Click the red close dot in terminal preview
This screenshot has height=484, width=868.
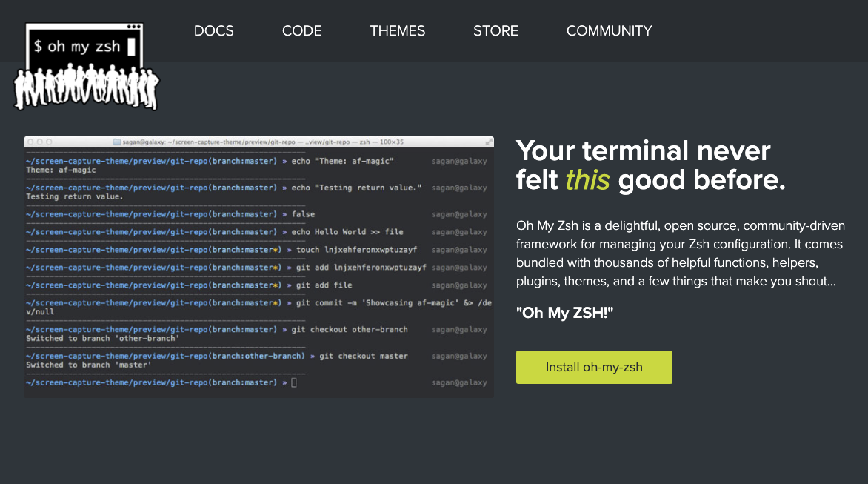31,142
